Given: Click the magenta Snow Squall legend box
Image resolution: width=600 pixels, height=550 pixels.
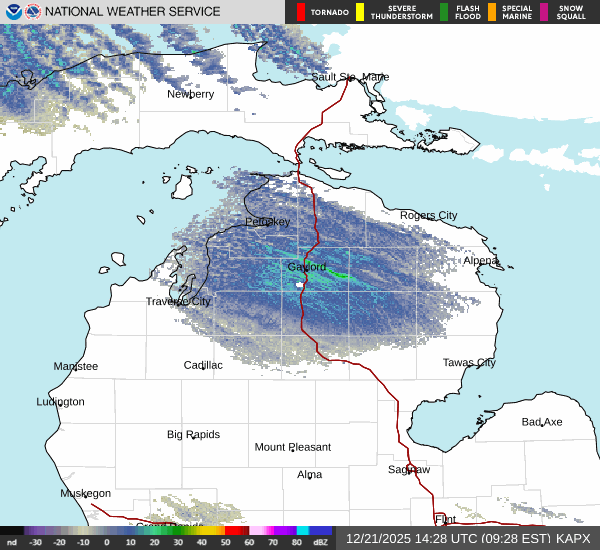Looking at the screenshot, I should 544,12.
